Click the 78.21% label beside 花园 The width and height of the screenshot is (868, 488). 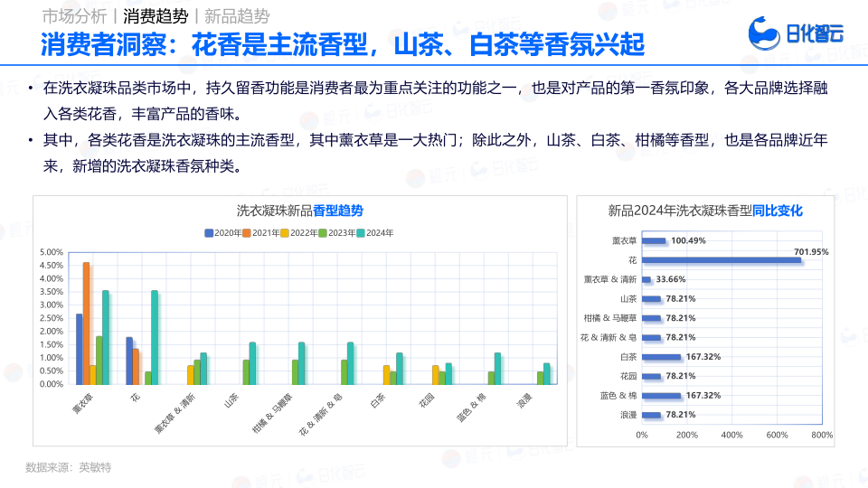click(x=680, y=376)
